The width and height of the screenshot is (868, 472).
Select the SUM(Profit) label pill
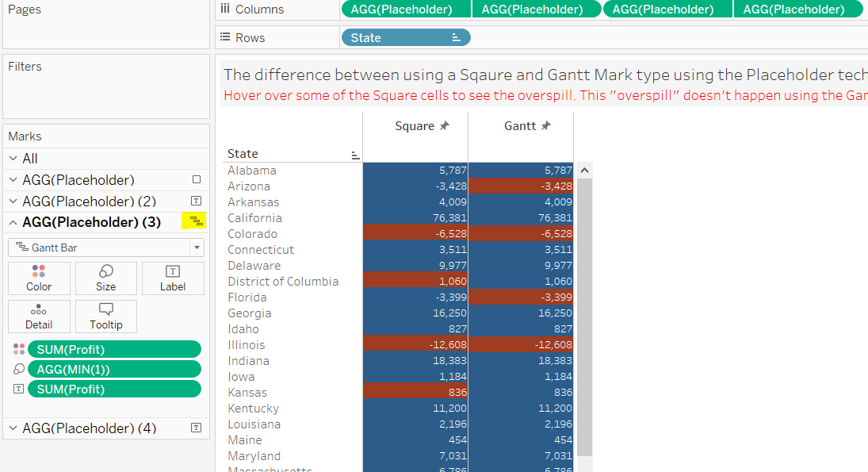pos(115,389)
